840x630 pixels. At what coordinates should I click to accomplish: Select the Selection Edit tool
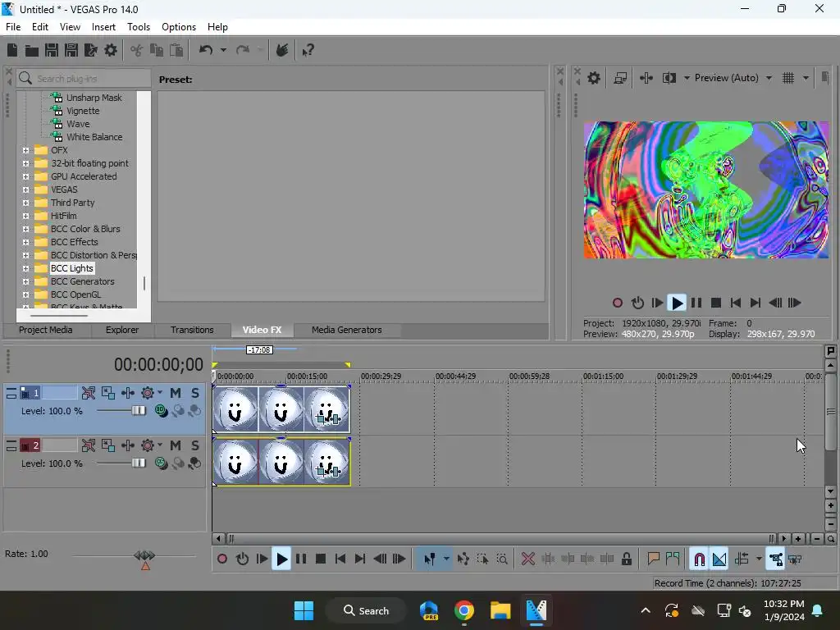482,559
